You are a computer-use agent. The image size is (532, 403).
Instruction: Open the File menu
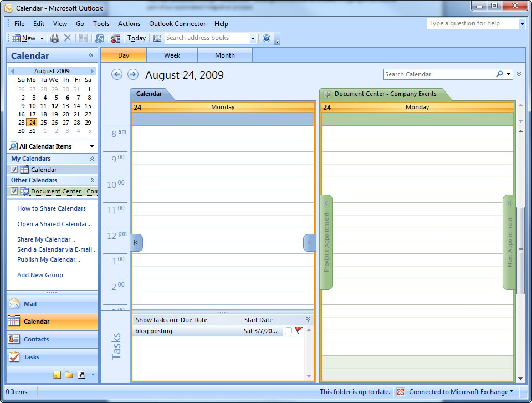pyautogui.click(x=19, y=24)
